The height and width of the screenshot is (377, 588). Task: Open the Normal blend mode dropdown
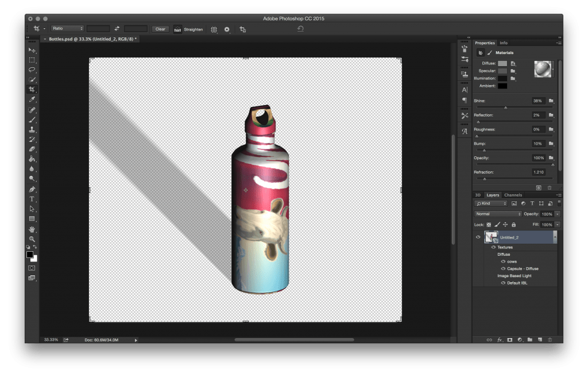[x=498, y=214]
